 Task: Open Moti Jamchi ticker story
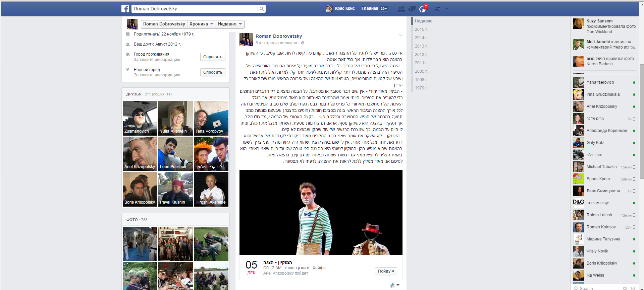click(605, 45)
